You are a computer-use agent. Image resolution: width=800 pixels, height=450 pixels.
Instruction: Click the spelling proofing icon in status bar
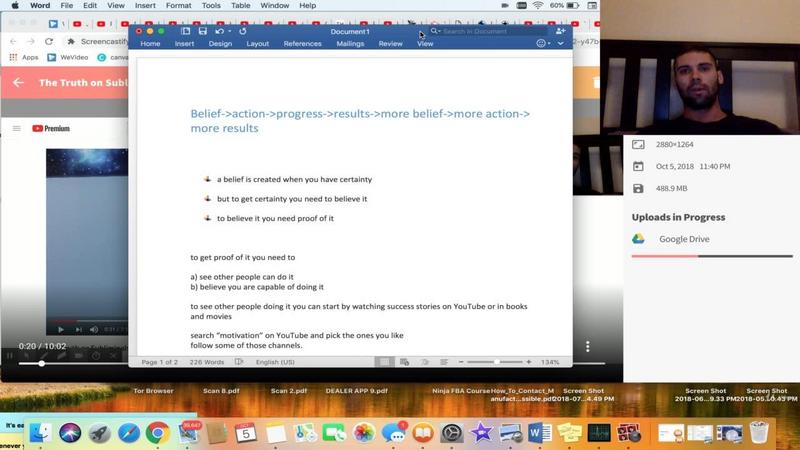point(239,362)
